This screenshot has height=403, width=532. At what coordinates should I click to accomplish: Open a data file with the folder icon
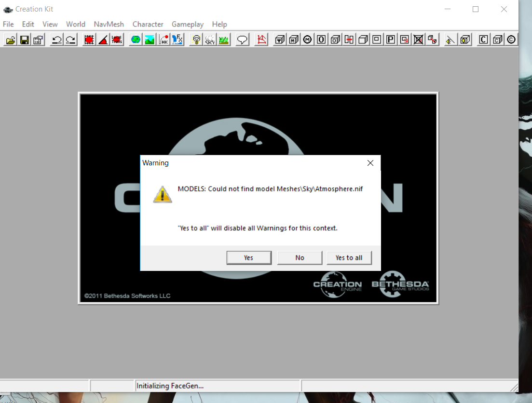(x=11, y=40)
